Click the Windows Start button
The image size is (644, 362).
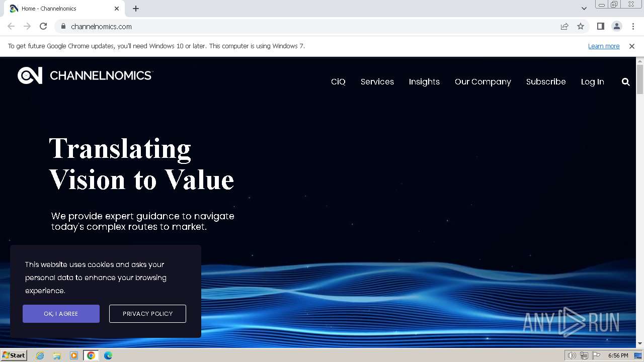[x=14, y=355]
